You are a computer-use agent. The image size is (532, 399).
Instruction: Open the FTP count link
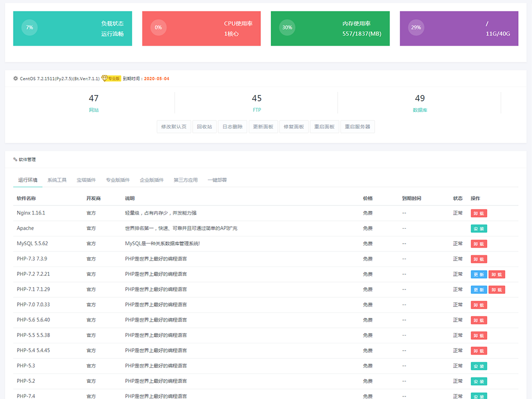tap(257, 102)
